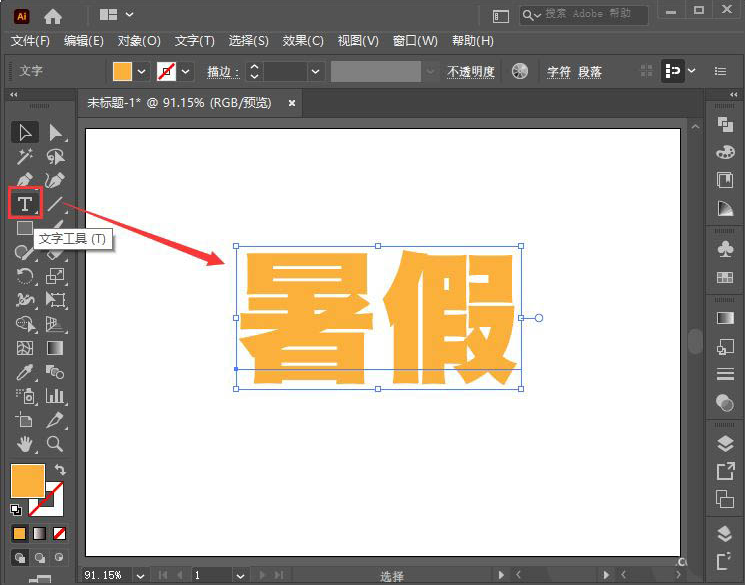Image resolution: width=745 pixels, height=585 pixels.
Task: Select the Slice tool
Action: pos(56,420)
